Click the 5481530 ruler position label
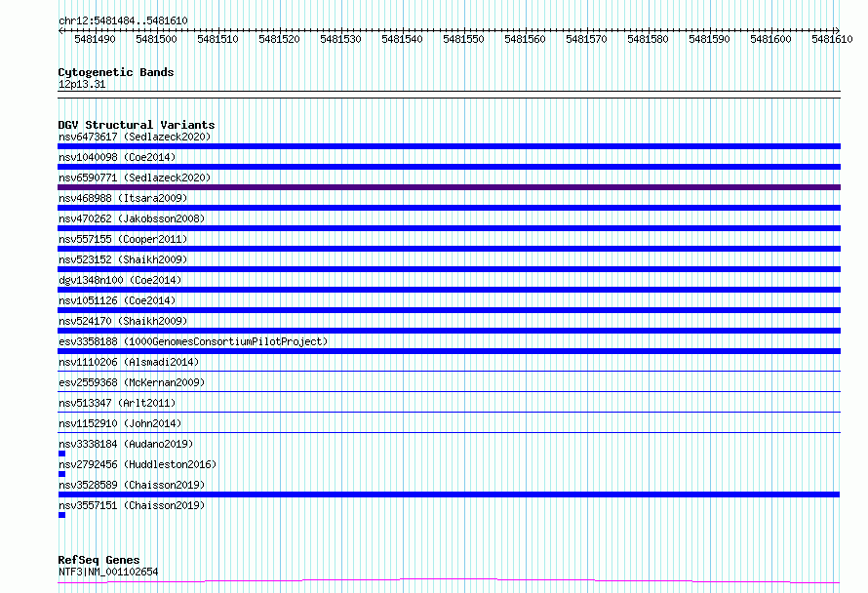Screen dimensions: 868x593 coord(340,39)
